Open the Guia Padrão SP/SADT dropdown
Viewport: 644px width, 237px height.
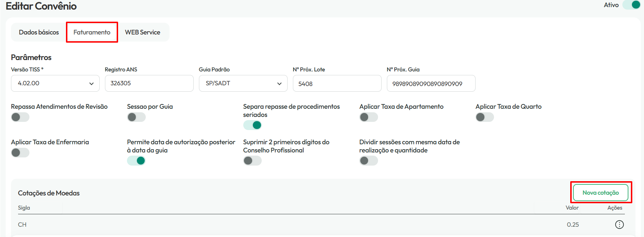click(243, 83)
